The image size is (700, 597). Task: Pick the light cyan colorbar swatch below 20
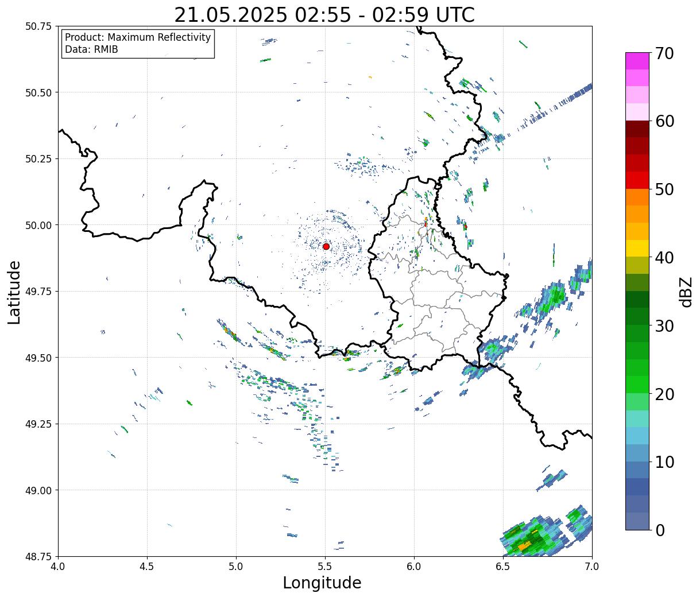[637, 418]
